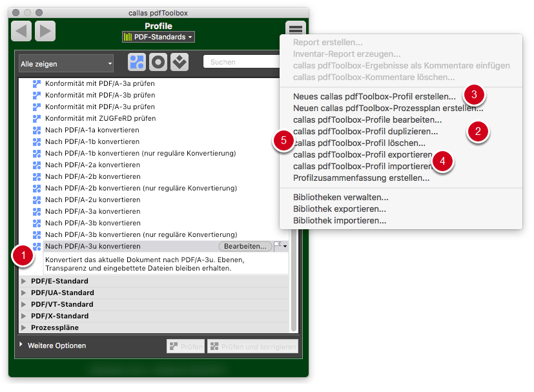Select Konformität mit PDF/A-3b prüfen

(x=100, y=95)
